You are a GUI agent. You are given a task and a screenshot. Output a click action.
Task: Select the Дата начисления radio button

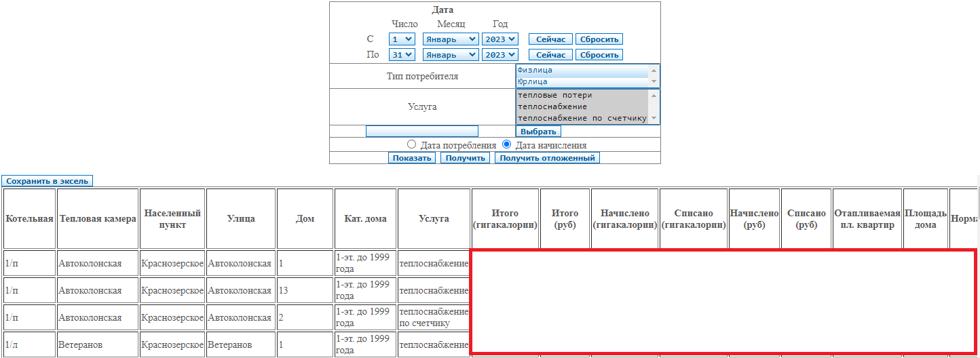pos(506,144)
